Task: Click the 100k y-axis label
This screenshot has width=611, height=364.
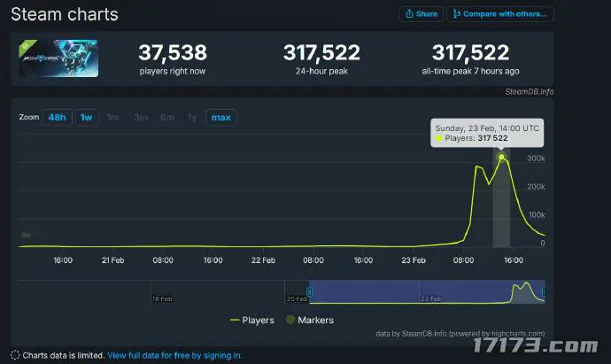Action: click(537, 215)
